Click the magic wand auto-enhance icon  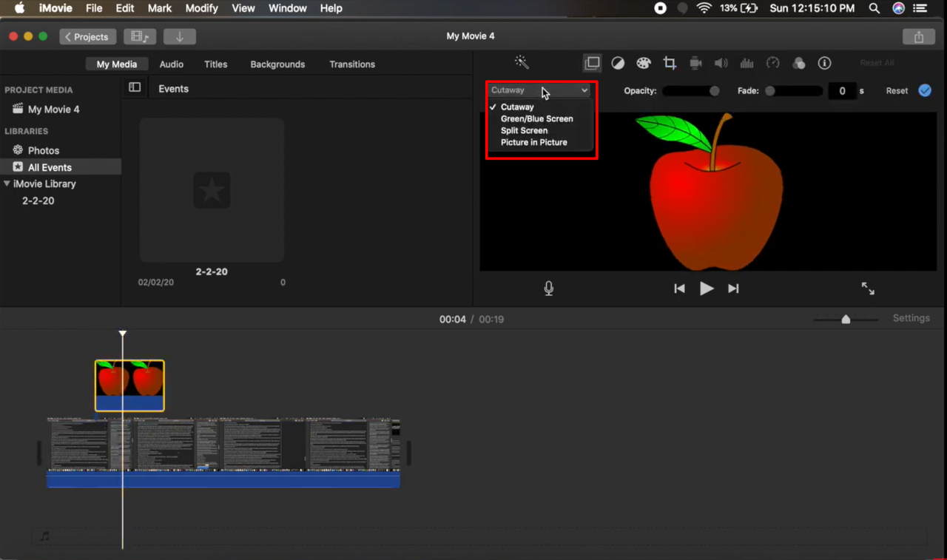522,63
